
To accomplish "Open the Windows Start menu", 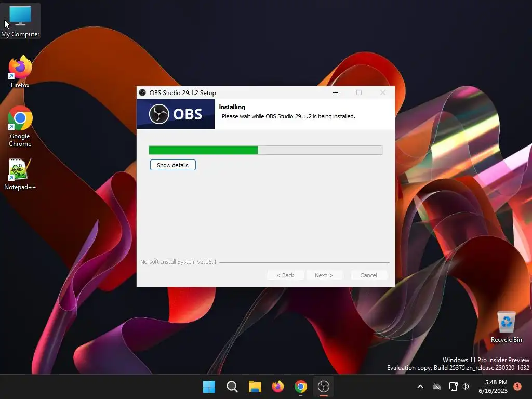I will (209, 387).
